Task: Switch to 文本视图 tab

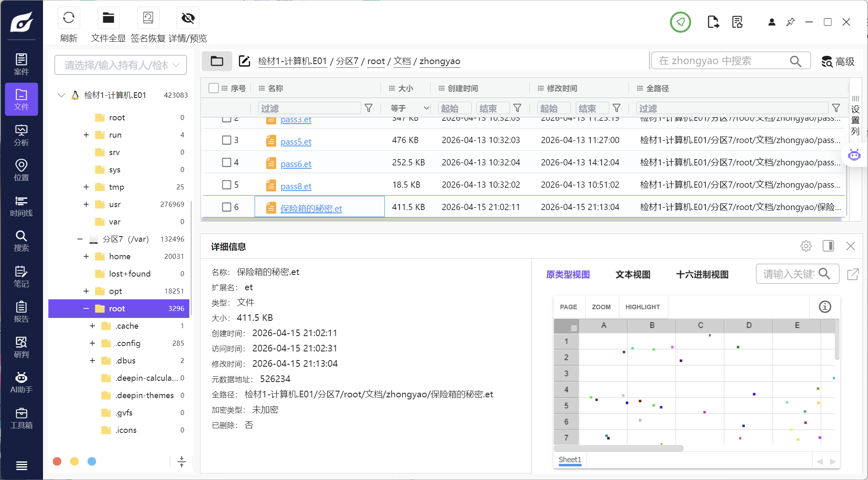Action: (x=633, y=275)
